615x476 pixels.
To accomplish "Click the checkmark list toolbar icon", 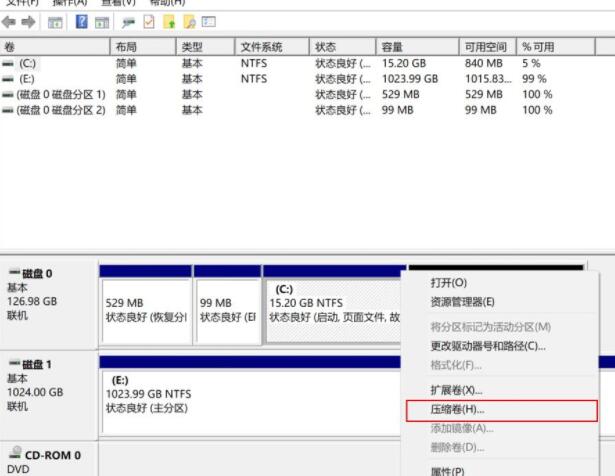I will [149, 22].
